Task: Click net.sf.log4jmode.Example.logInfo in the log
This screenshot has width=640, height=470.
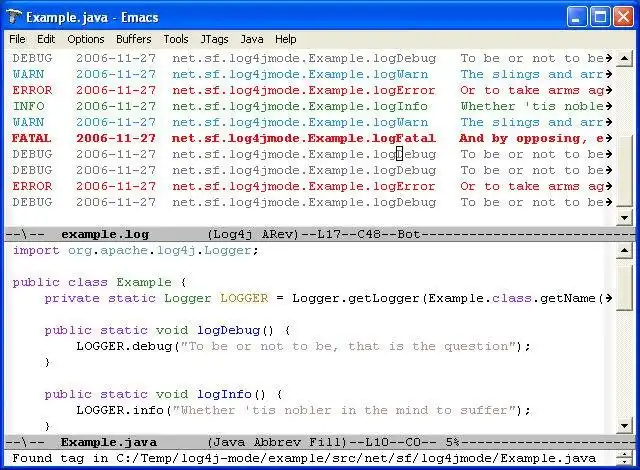Action: [300, 106]
